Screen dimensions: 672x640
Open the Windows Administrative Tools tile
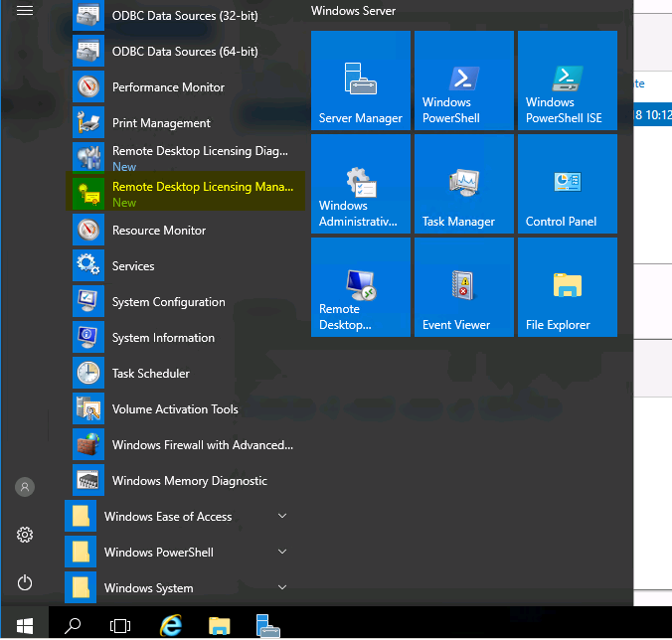click(361, 184)
